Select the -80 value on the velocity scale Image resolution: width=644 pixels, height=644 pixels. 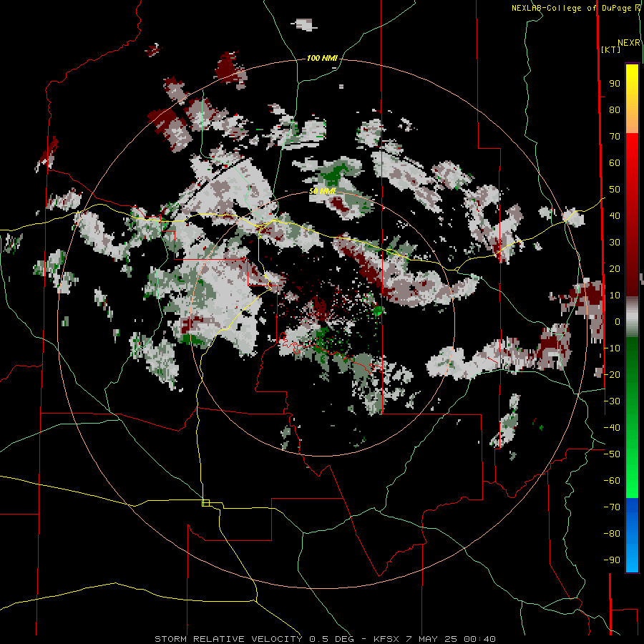tap(612, 534)
